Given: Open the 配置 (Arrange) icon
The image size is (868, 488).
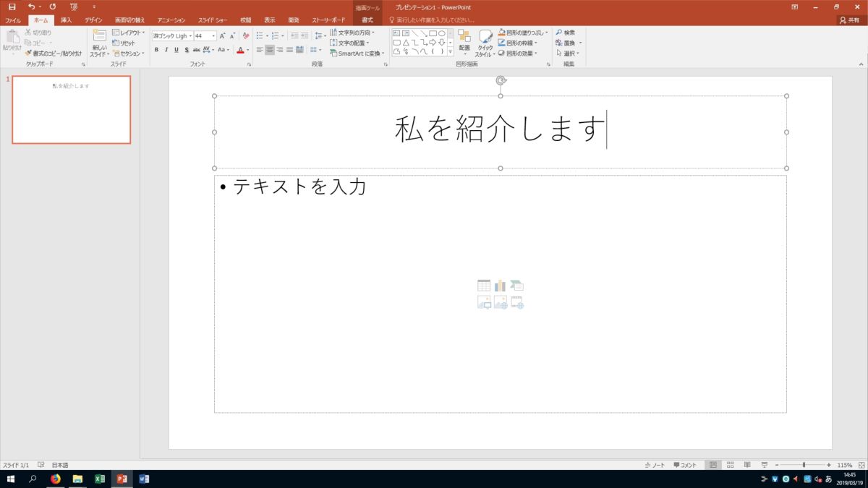Looking at the screenshot, I should coord(464,41).
